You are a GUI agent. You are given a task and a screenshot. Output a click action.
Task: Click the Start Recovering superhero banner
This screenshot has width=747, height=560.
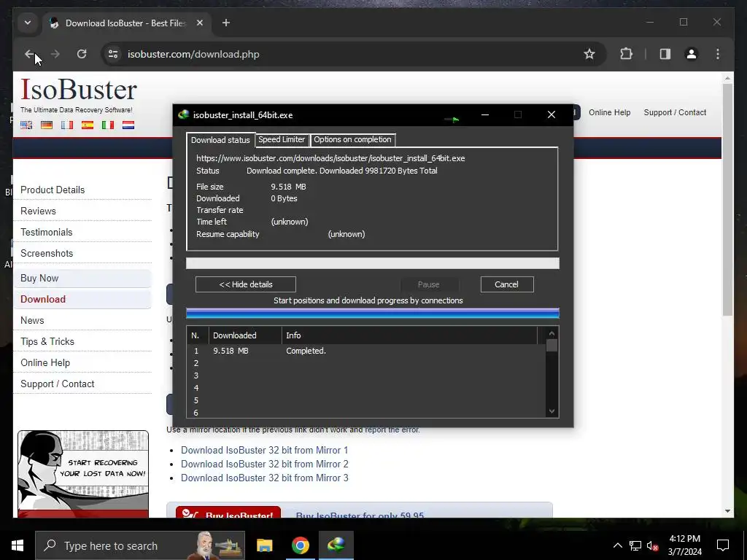[x=83, y=474]
